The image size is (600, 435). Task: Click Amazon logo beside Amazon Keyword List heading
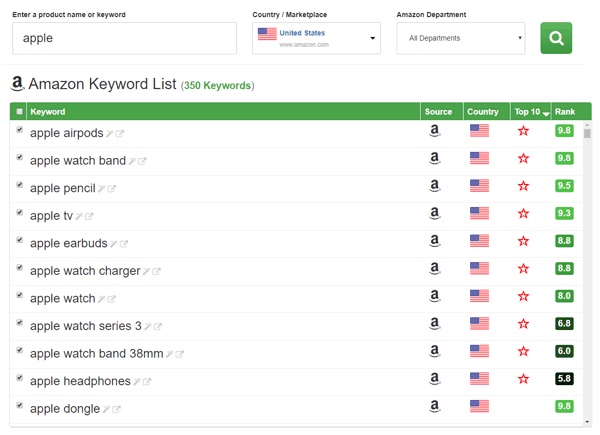17,83
